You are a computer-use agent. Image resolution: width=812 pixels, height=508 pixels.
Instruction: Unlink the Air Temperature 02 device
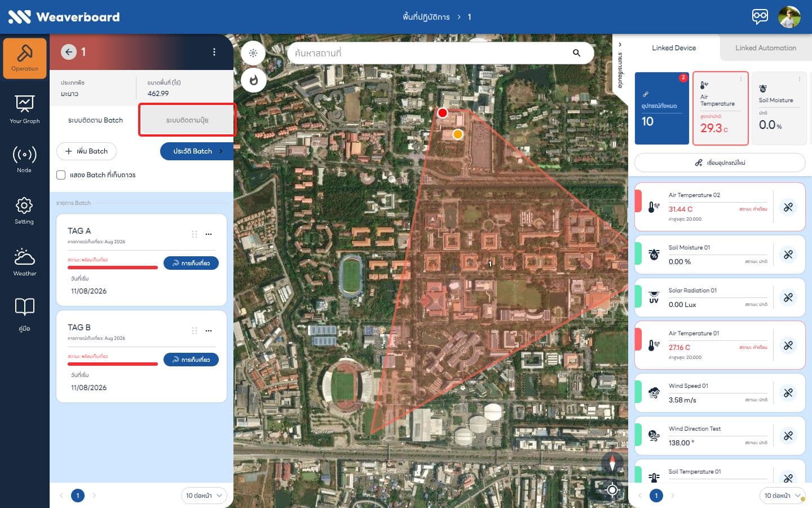tap(788, 207)
